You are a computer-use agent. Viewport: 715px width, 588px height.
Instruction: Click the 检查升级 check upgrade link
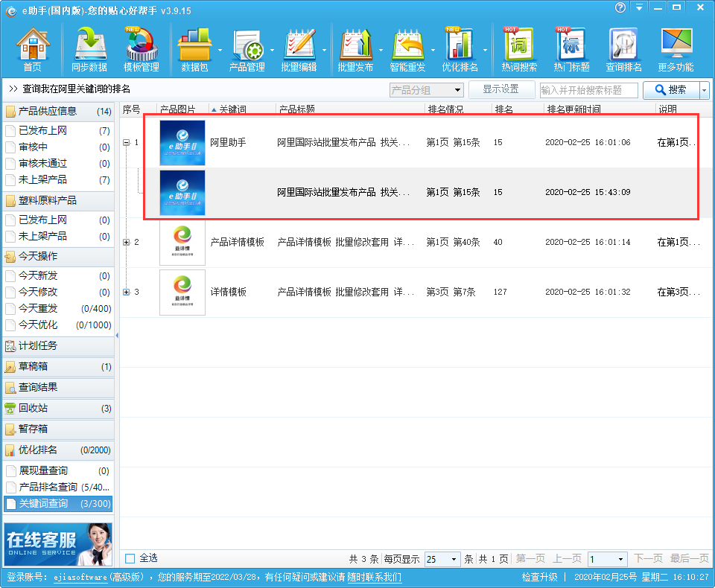[539, 578]
